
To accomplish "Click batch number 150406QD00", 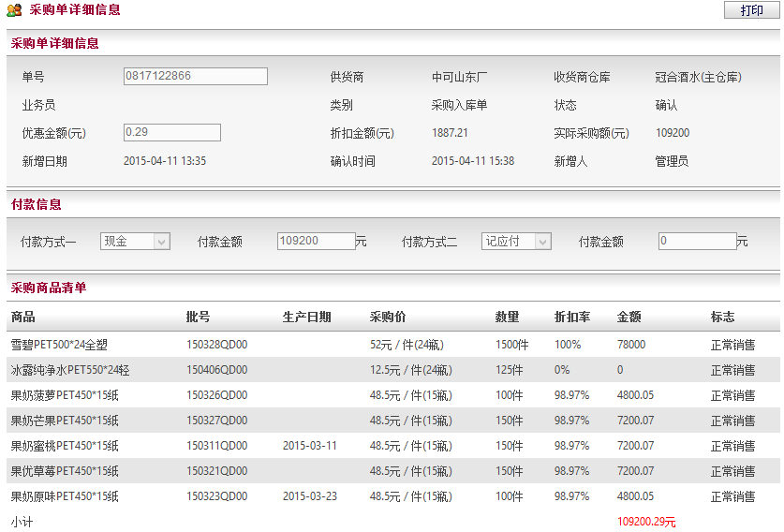I will [x=217, y=370].
